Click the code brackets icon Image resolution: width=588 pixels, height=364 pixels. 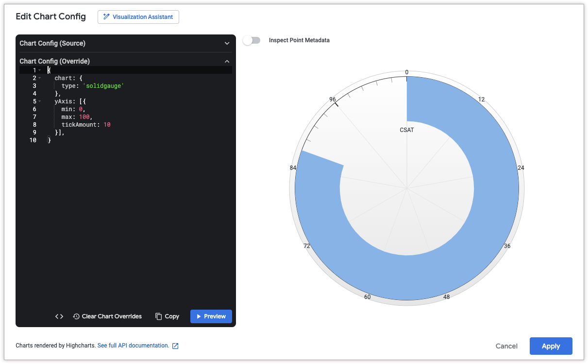pyautogui.click(x=59, y=316)
